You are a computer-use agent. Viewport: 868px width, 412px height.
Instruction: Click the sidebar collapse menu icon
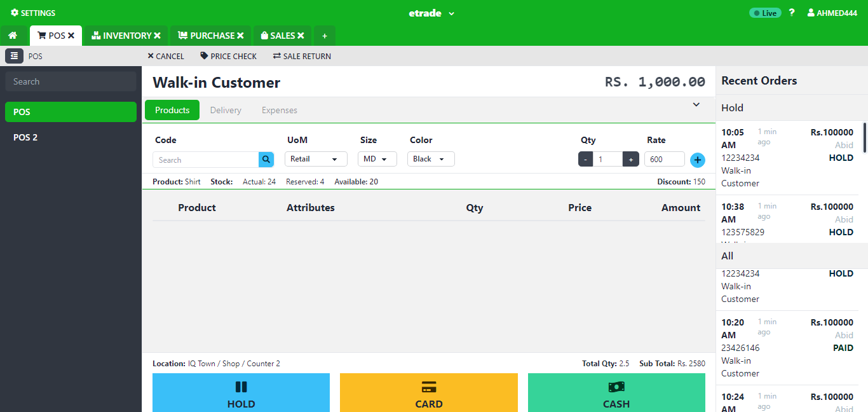click(x=14, y=56)
